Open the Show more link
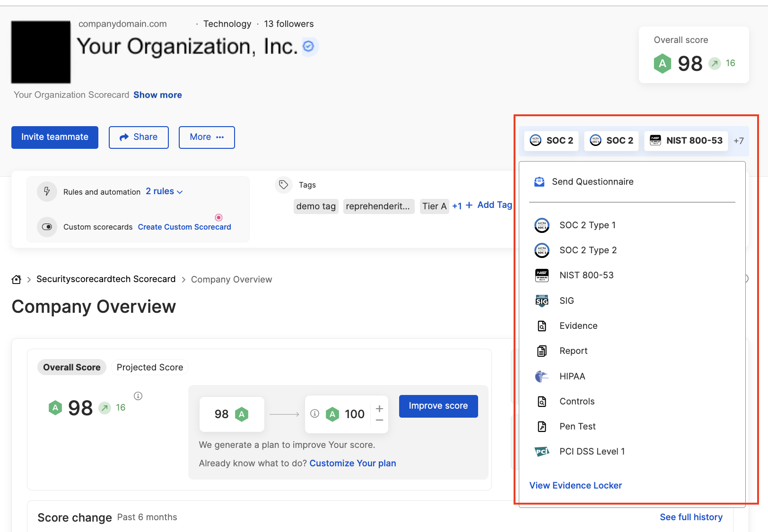Image resolution: width=768 pixels, height=532 pixels. [157, 95]
